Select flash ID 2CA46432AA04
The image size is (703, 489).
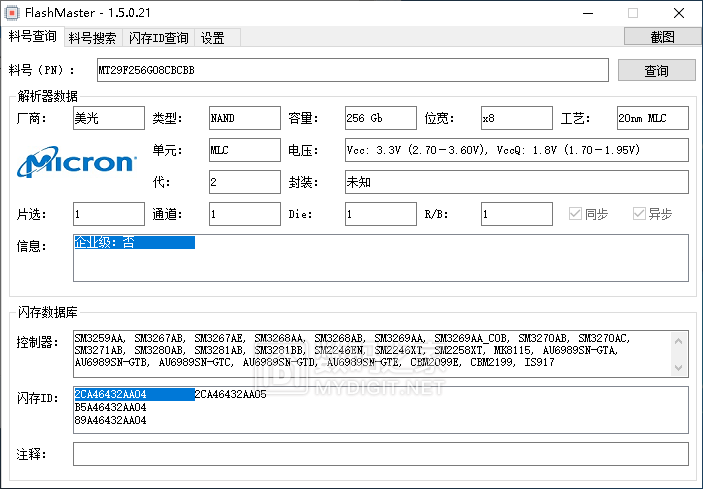(x=135, y=394)
